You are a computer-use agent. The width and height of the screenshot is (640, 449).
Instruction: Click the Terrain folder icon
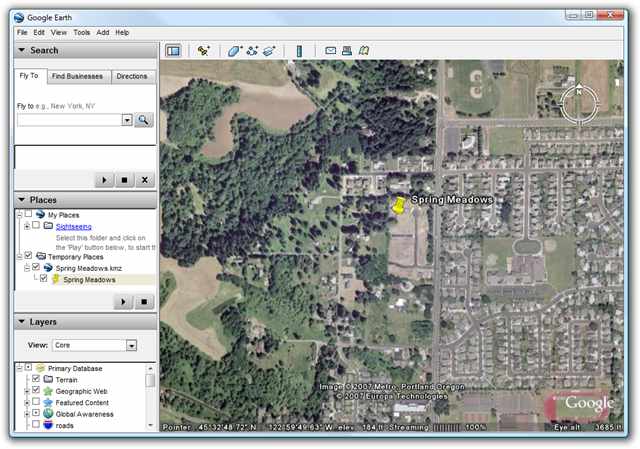pos(48,379)
